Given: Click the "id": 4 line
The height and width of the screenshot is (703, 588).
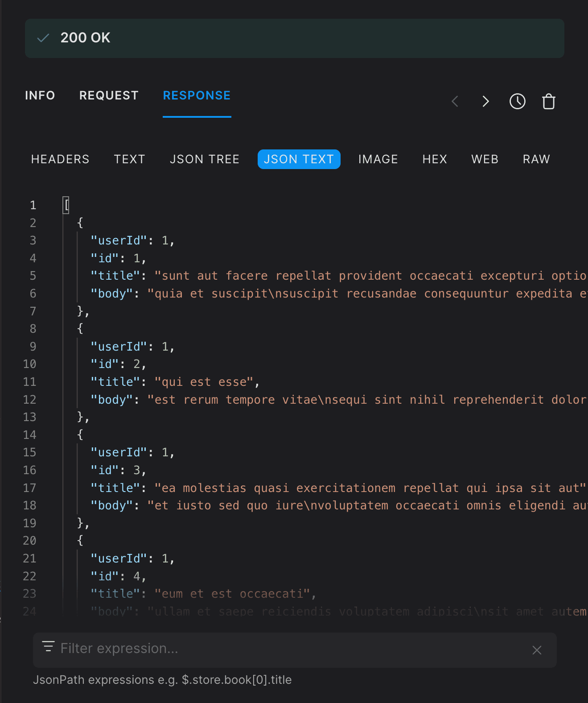Looking at the screenshot, I should pos(119,576).
